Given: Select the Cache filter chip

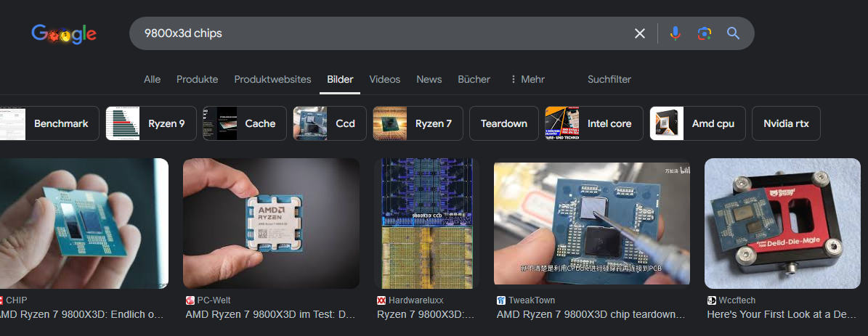Looking at the screenshot, I should pyautogui.click(x=245, y=123).
